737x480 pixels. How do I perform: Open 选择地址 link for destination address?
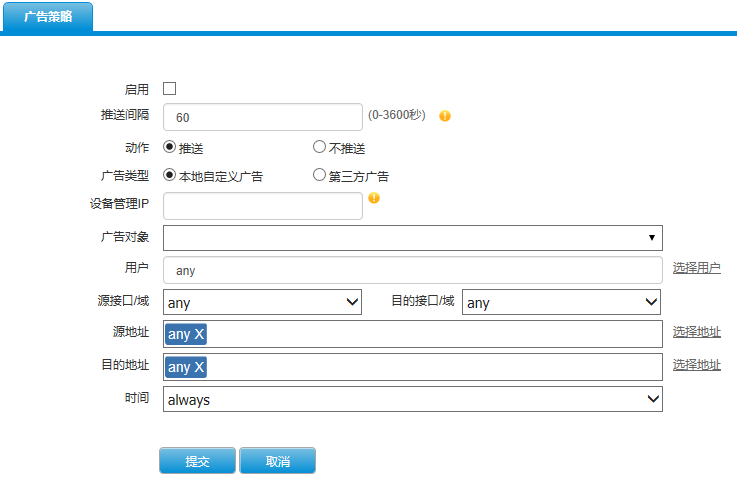click(697, 365)
